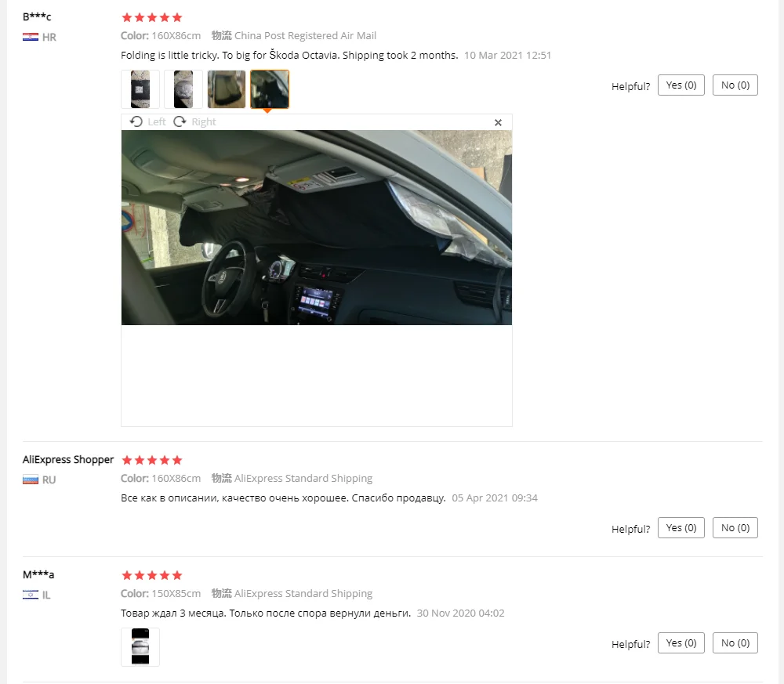Open third thumbnail in B***c's review

coord(227,89)
